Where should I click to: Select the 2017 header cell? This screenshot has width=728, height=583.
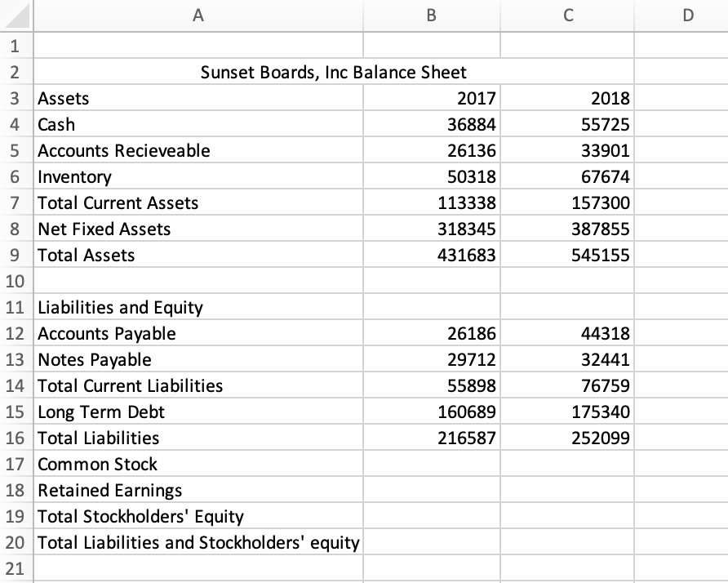tap(431, 98)
